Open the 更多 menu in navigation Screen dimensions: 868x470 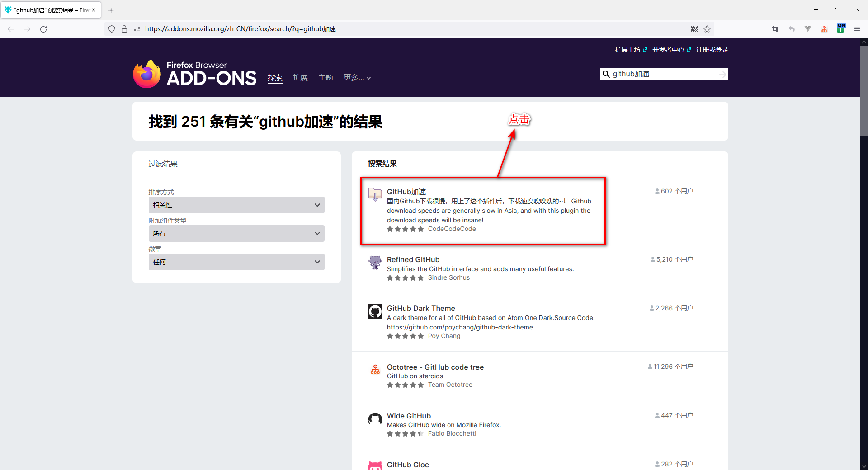(357, 77)
